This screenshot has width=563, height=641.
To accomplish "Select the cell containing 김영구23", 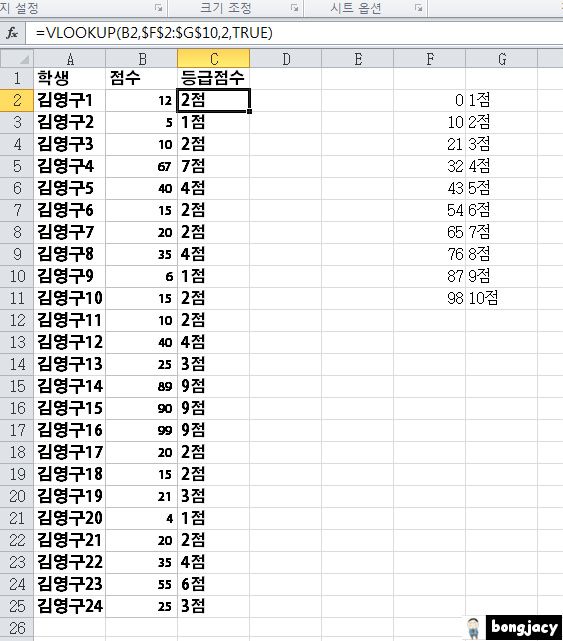I will [70, 585].
